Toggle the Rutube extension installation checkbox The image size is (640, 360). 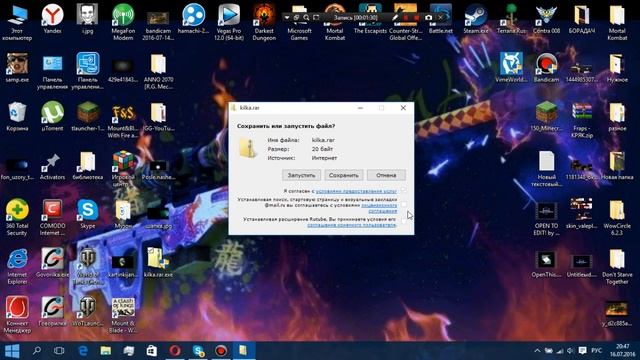click(x=403, y=221)
